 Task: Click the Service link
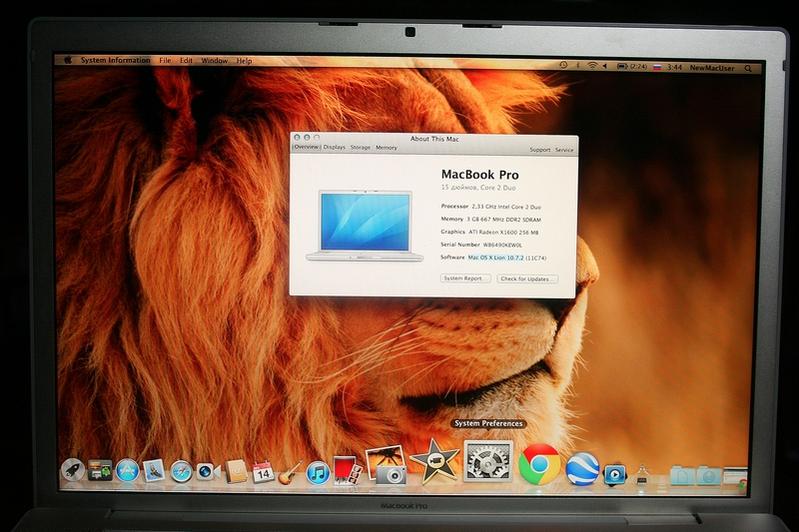click(x=564, y=150)
